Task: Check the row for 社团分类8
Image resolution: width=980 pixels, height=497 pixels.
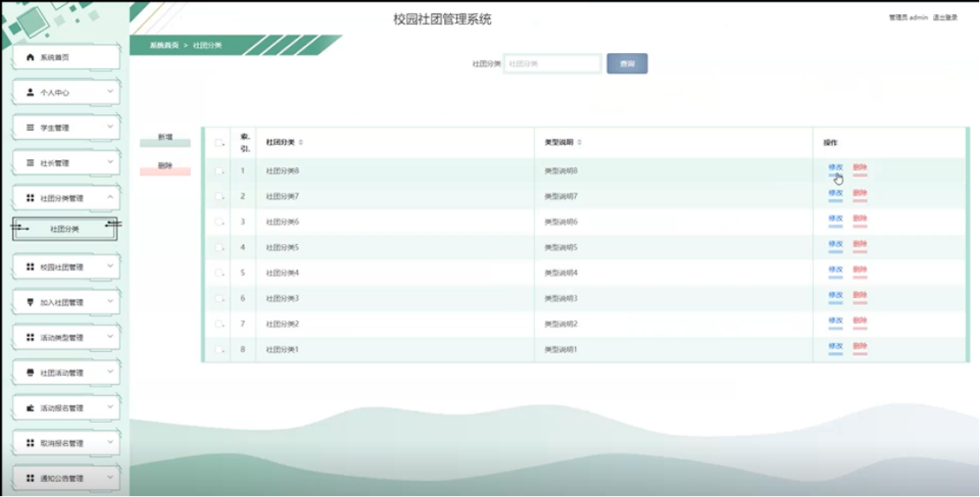Action: pos(218,171)
